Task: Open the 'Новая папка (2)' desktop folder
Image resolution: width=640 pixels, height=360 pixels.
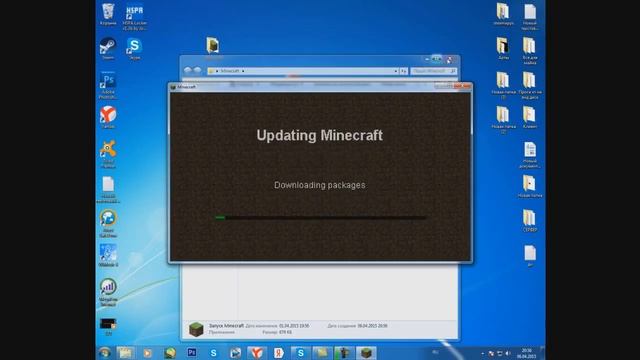Action: click(x=503, y=120)
